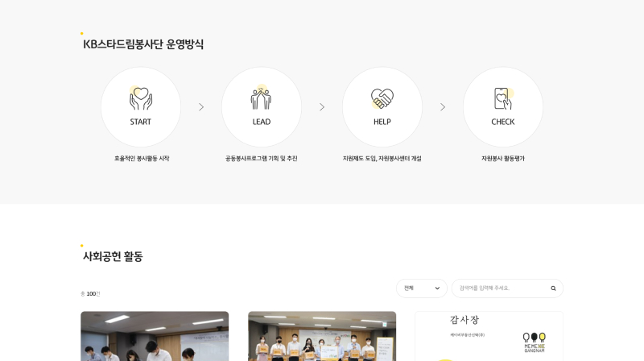Click the HELP handshake heart icon
The image size is (644, 361).
pyautogui.click(x=382, y=98)
